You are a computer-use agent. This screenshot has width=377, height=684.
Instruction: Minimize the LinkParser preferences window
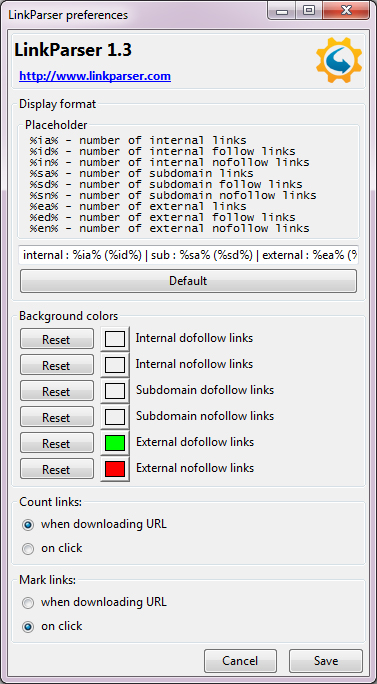[x=282, y=10]
